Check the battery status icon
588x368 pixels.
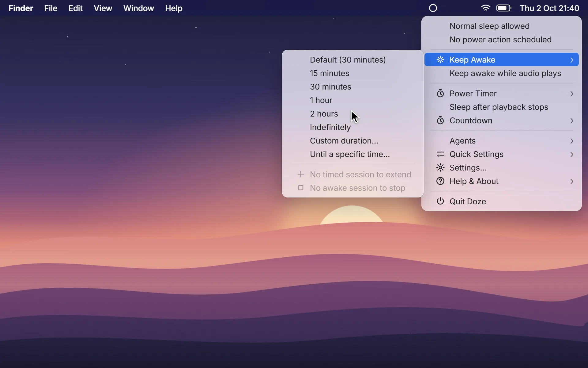tap(504, 8)
